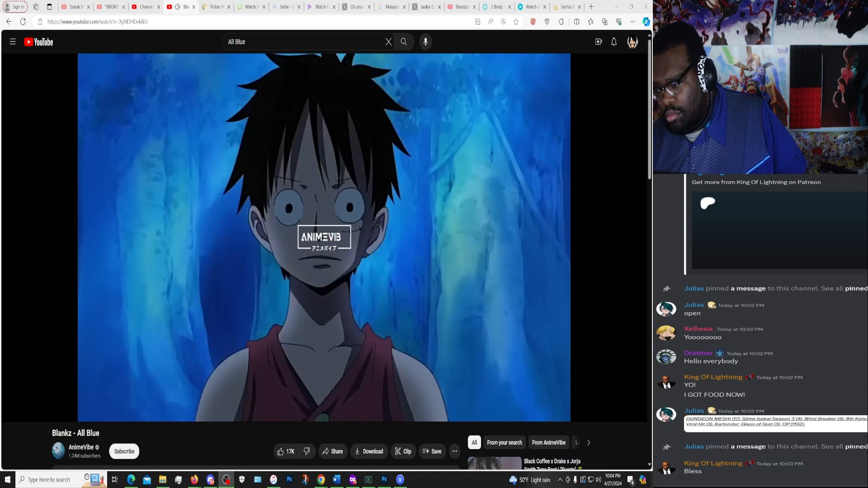The width and height of the screenshot is (868, 488).
Task: Open File Explorer from the taskbar
Action: [x=163, y=479]
